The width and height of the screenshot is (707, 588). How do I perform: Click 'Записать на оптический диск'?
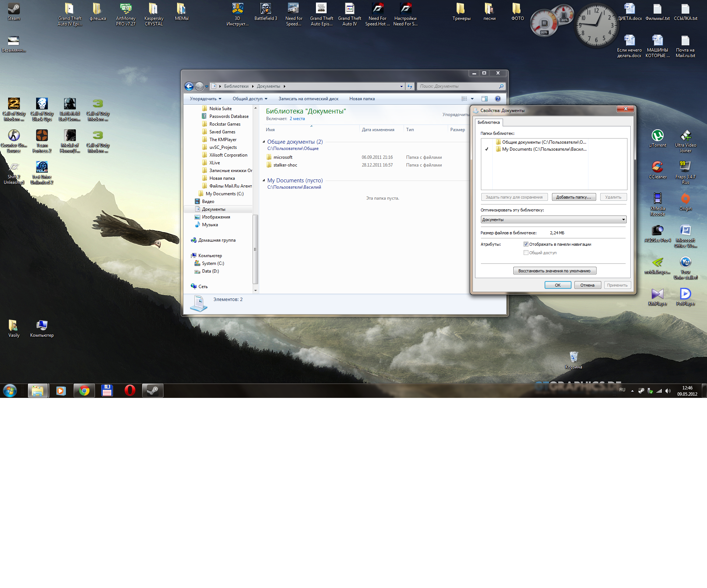click(x=309, y=99)
